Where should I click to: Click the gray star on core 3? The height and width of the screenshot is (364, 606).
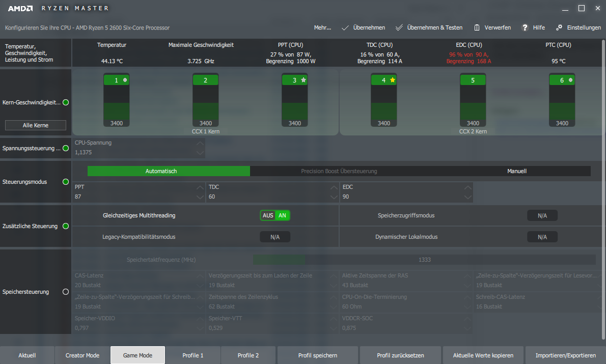click(x=303, y=80)
